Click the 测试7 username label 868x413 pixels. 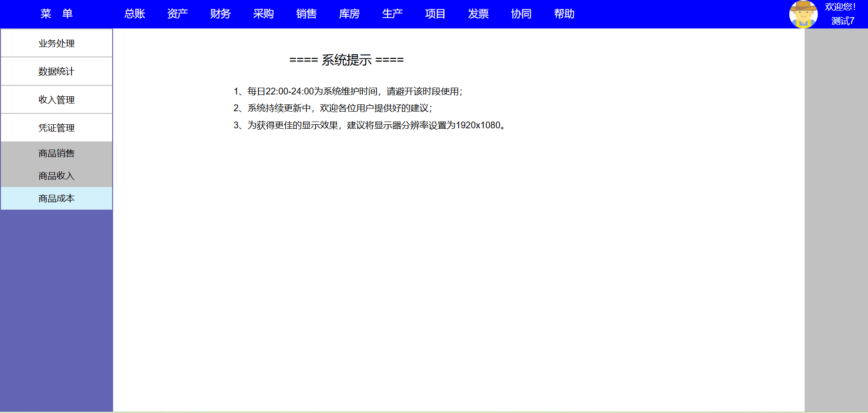[x=843, y=21]
